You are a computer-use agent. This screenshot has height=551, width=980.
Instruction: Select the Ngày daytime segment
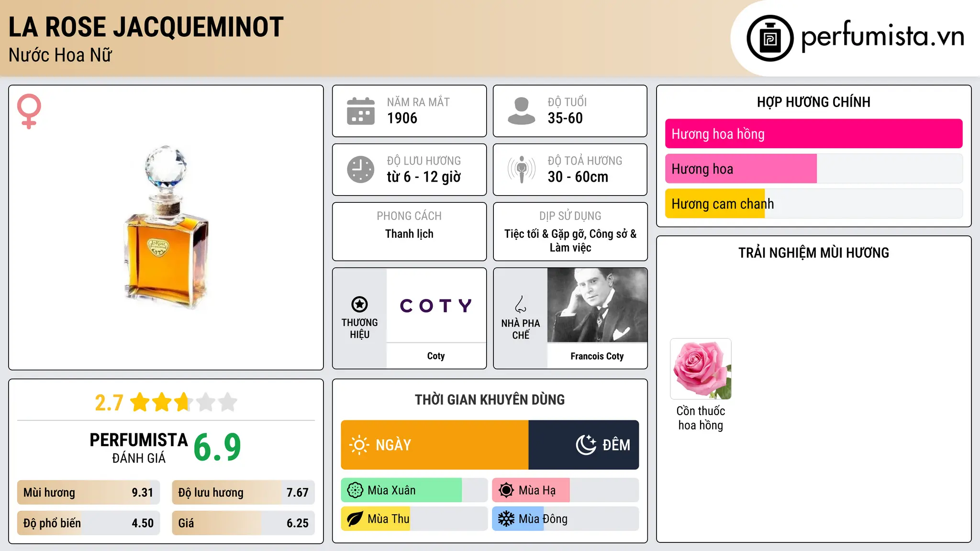coord(434,445)
